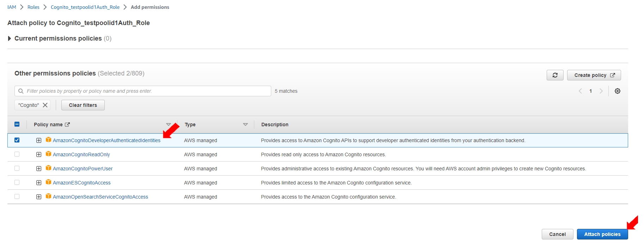
Task: Toggle the select-all checkbox in table header
Action: point(17,124)
